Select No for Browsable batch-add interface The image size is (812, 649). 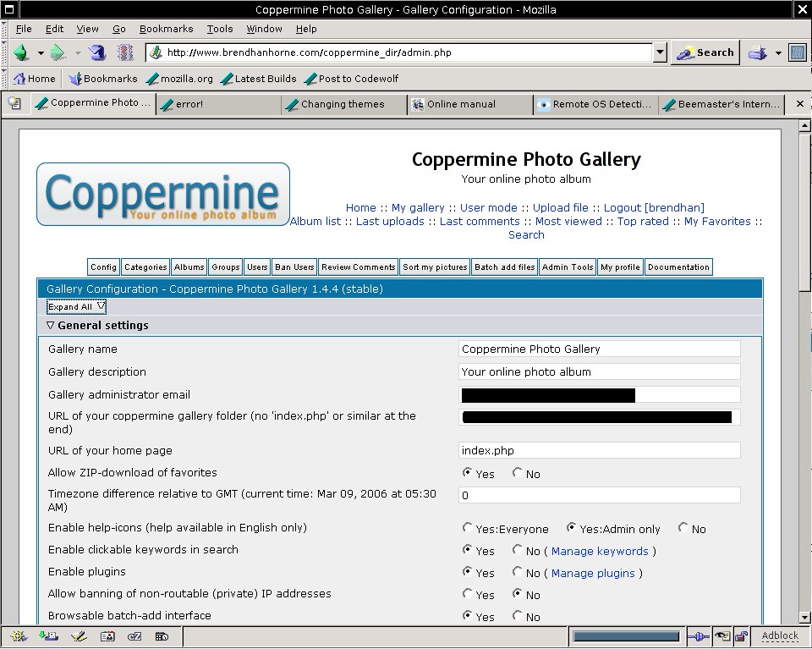point(518,615)
